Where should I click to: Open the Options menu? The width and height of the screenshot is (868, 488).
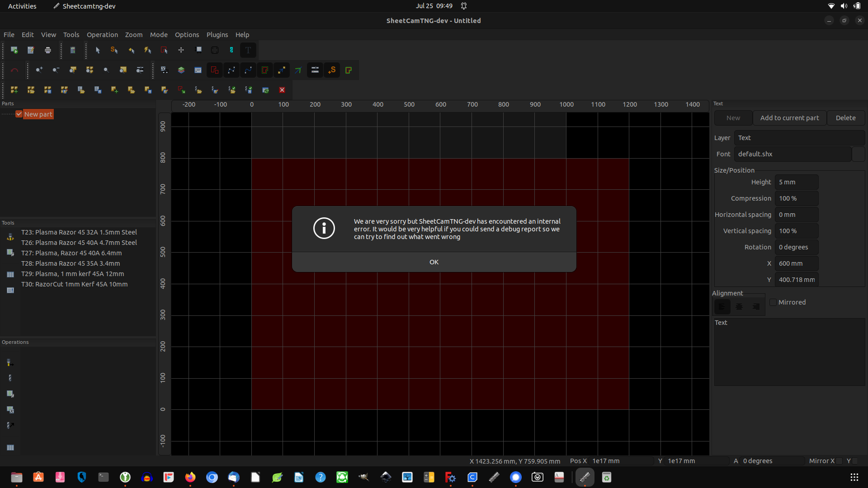coord(187,35)
